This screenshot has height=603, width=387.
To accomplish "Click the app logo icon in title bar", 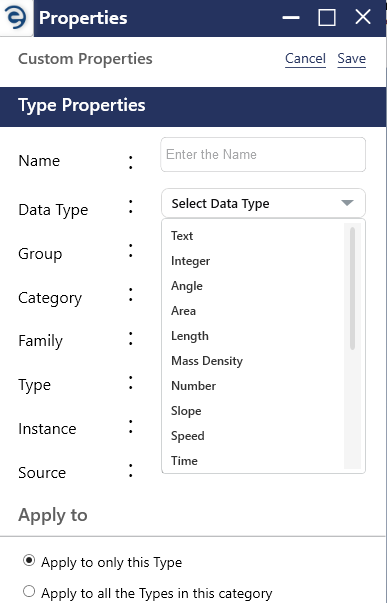I will [x=16, y=18].
